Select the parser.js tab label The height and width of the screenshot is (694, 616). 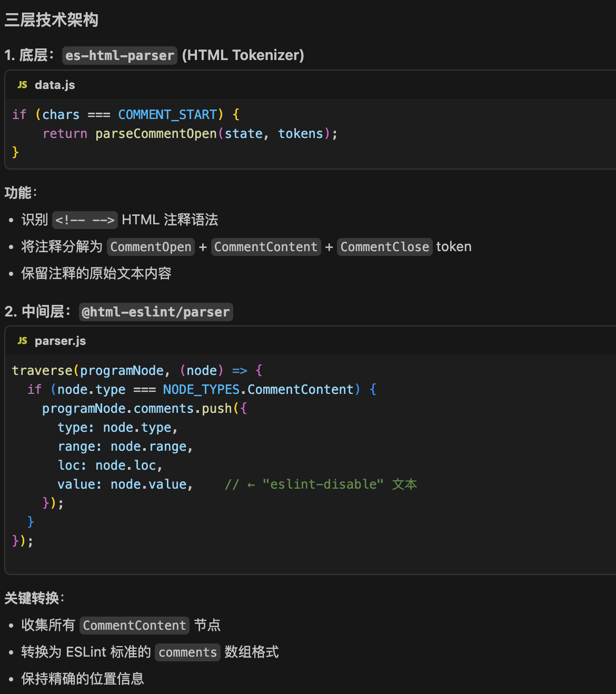pyautogui.click(x=61, y=341)
